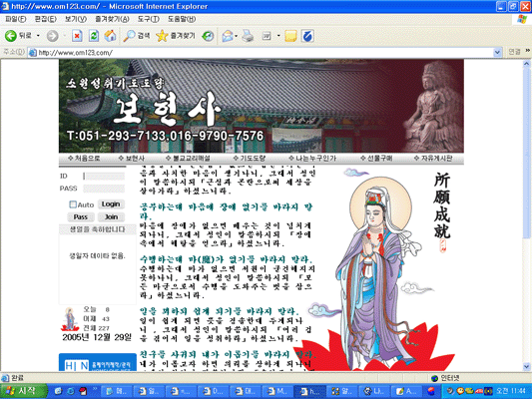Switch to the 'M..' taskbar window
Viewport: 532px width, 399px height.
pos(277,392)
